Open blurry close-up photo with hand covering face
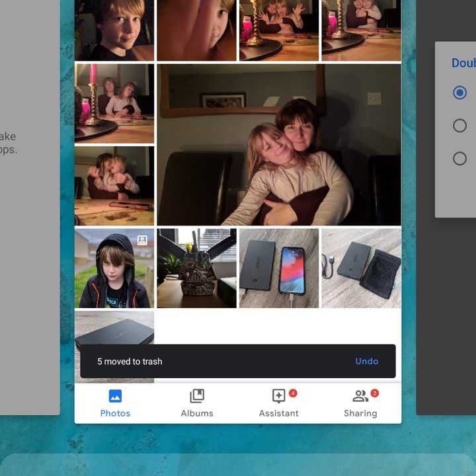This screenshot has width=476, height=476. (197, 30)
